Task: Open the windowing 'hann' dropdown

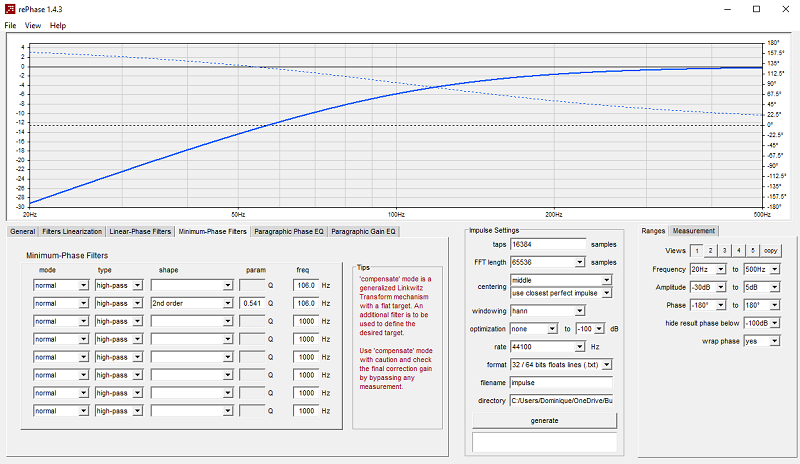Action: [547, 311]
